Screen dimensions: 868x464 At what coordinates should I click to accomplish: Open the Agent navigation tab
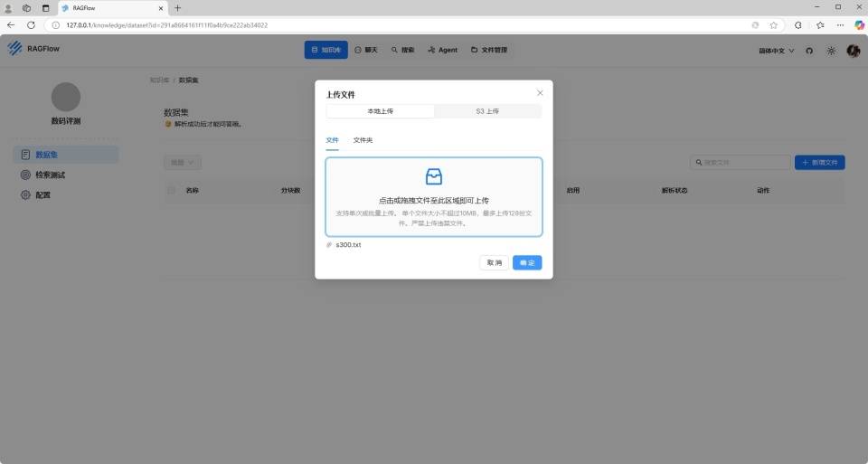(x=442, y=50)
